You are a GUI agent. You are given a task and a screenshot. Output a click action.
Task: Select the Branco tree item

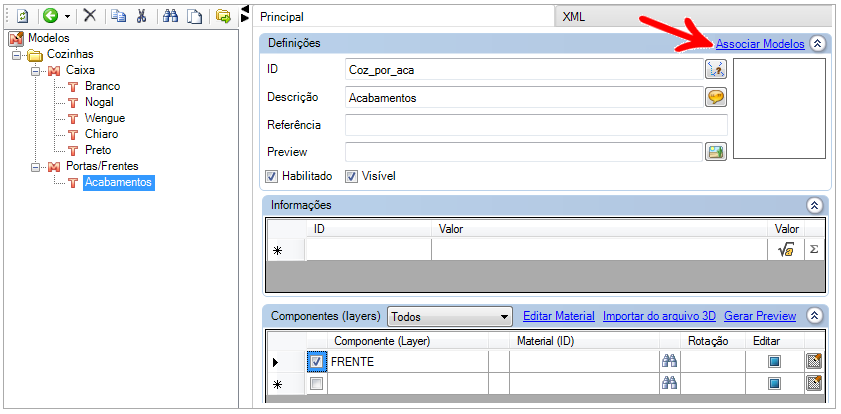[x=102, y=86]
